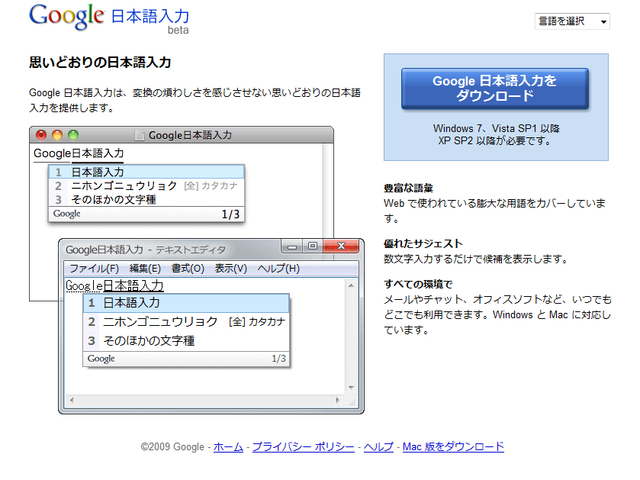
Task: Click scroll left arrow in text editor
Action: coord(72,400)
